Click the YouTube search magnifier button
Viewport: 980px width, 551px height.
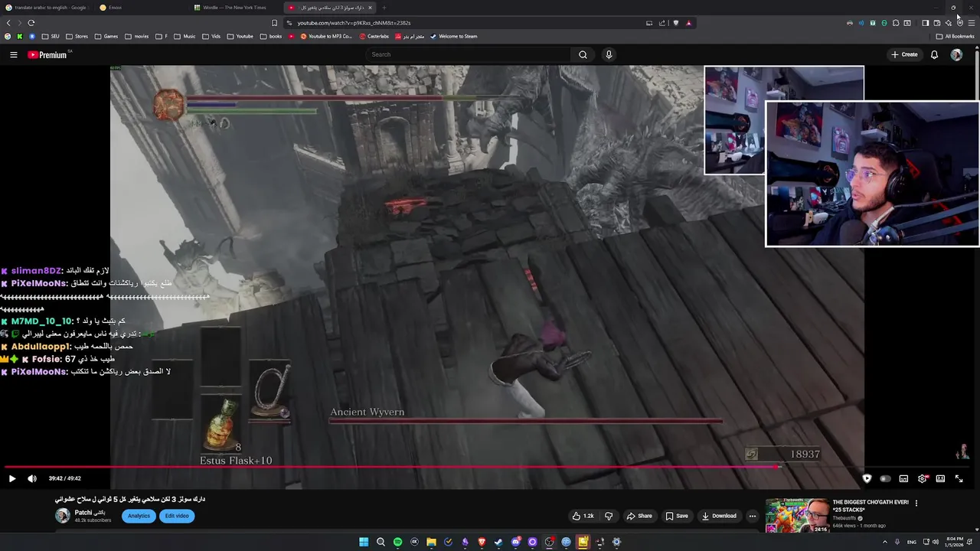(583, 54)
